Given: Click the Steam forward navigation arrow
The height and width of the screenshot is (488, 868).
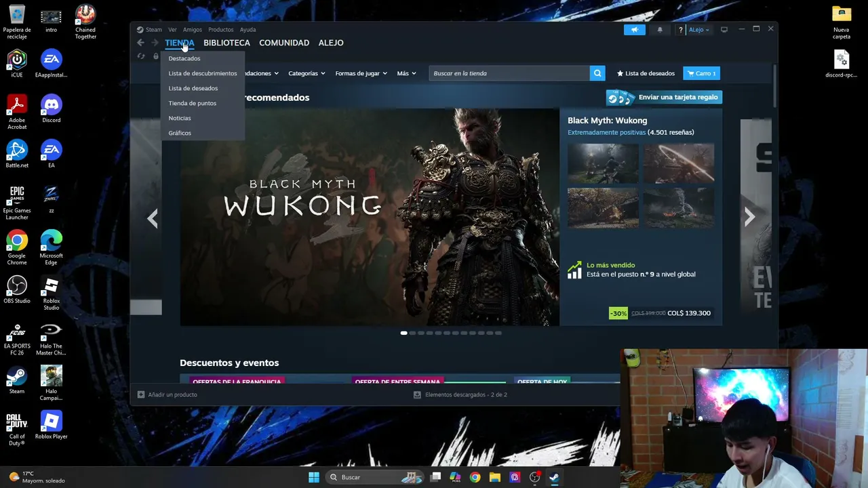Looking at the screenshot, I should (155, 43).
